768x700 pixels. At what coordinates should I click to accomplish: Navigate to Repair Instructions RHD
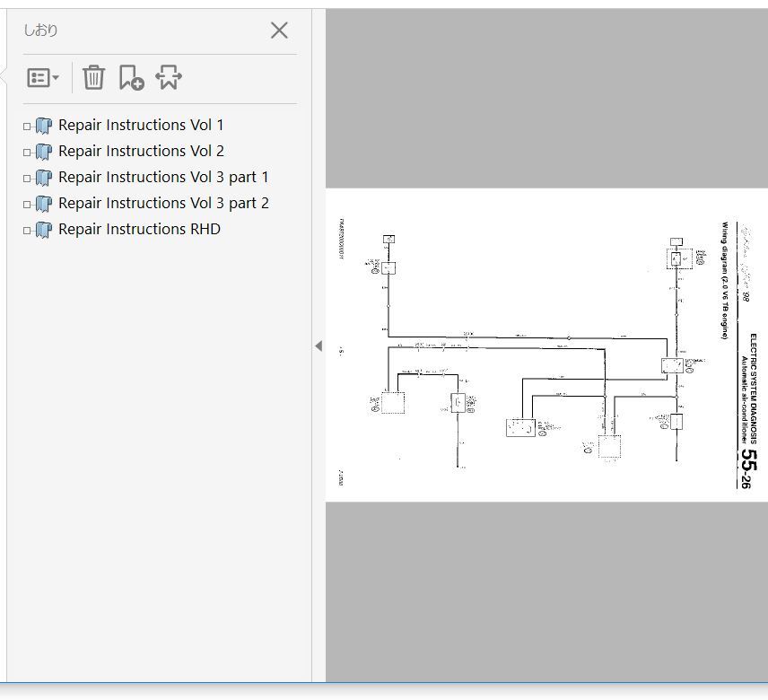point(139,230)
